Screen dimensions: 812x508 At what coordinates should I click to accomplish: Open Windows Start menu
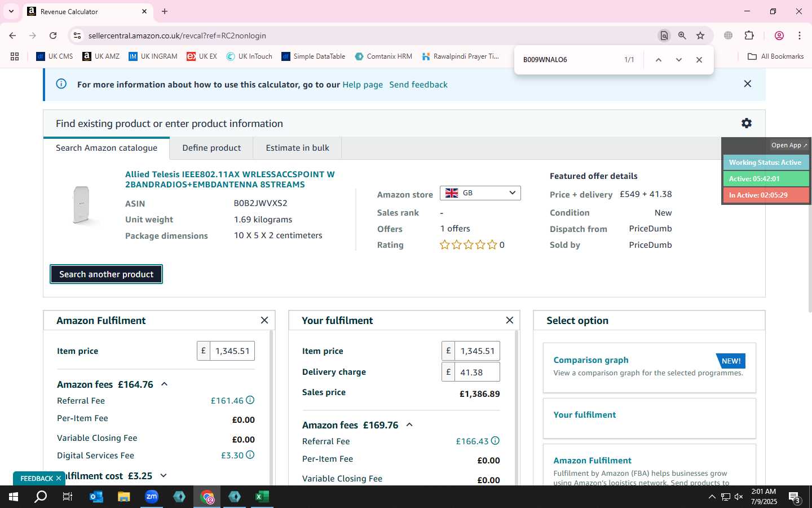coord(14,497)
